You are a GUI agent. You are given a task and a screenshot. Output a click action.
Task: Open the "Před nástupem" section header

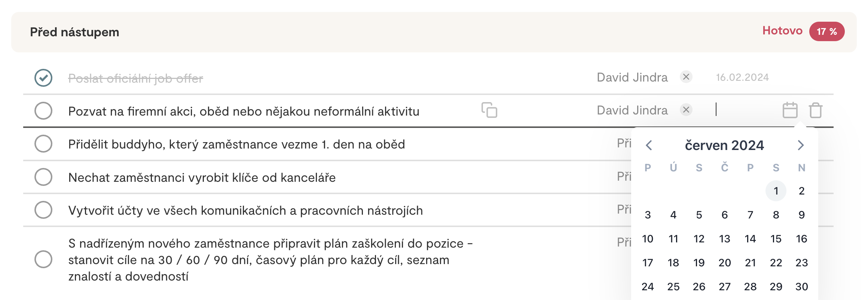434,32
